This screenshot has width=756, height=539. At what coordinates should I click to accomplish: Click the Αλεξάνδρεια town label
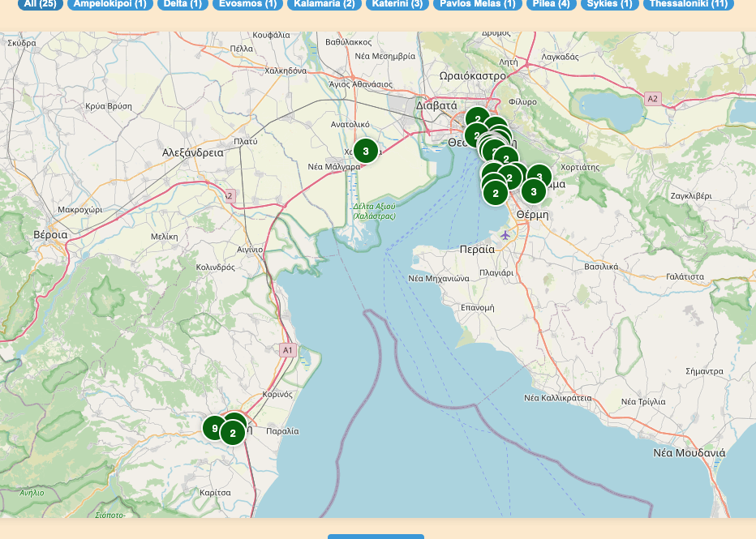coord(193,152)
